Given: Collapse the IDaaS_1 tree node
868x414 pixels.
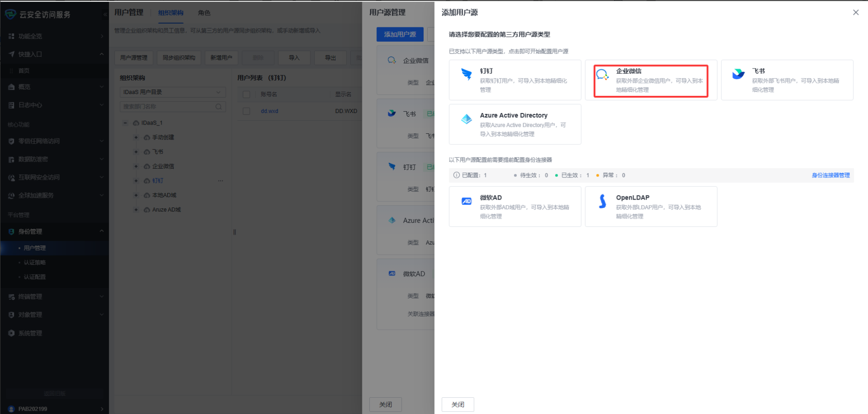Looking at the screenshot, I should 125,123.
